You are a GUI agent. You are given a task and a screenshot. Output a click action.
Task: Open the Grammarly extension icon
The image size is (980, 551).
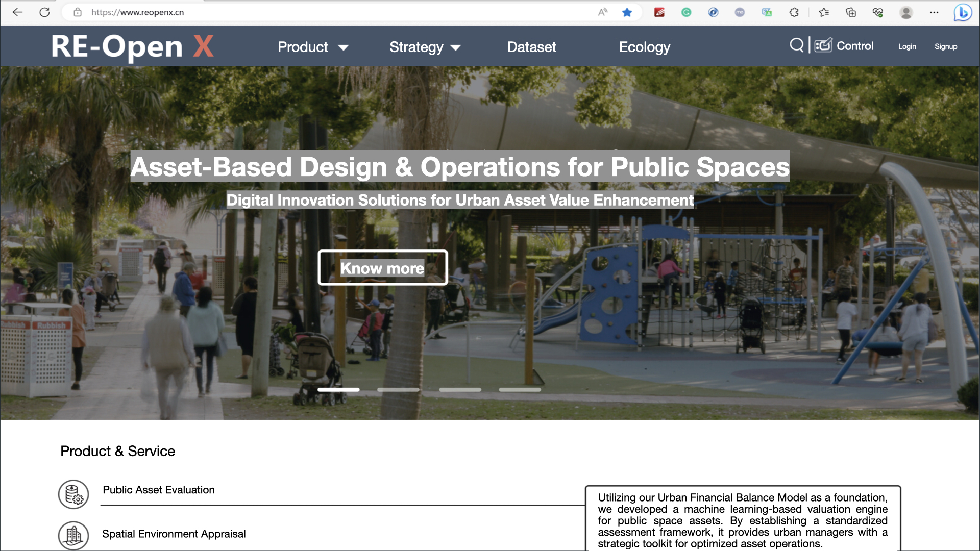tap(687, 12)
